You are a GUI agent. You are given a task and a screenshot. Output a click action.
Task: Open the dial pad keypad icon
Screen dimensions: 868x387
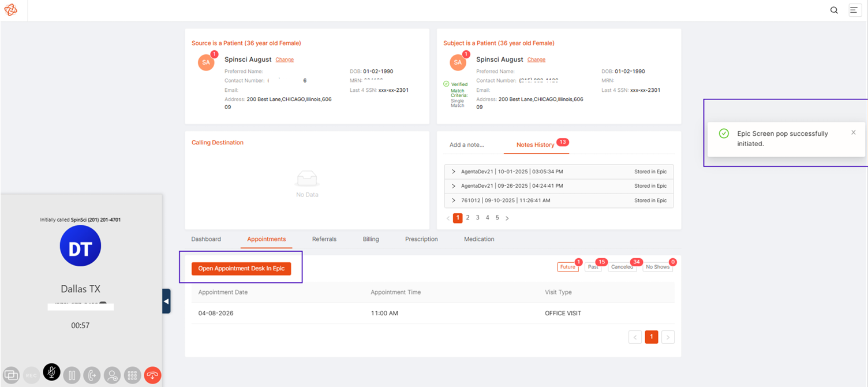point(132,375)
